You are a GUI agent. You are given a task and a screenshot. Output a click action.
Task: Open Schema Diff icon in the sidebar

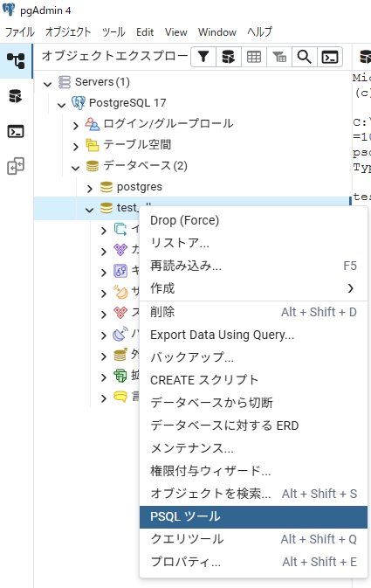(16, 166)
